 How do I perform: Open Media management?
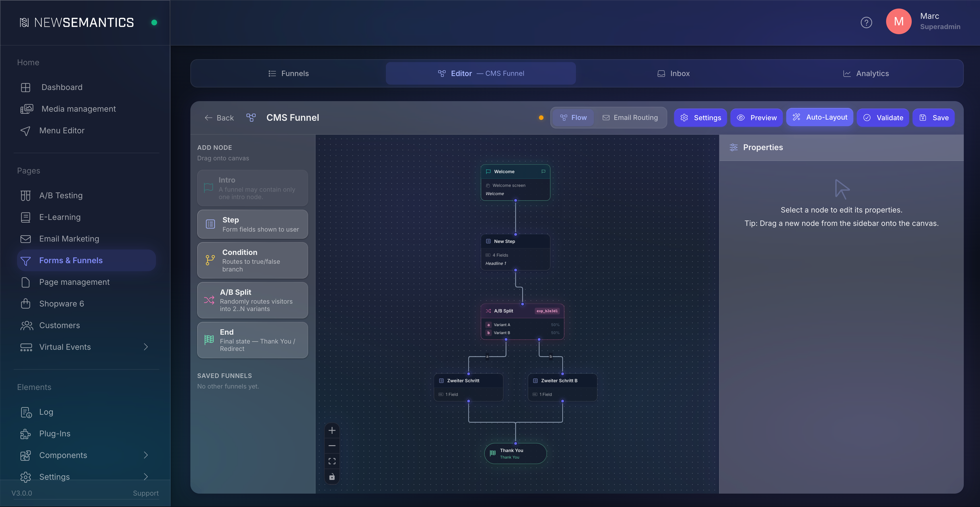(x=86, y=109)
